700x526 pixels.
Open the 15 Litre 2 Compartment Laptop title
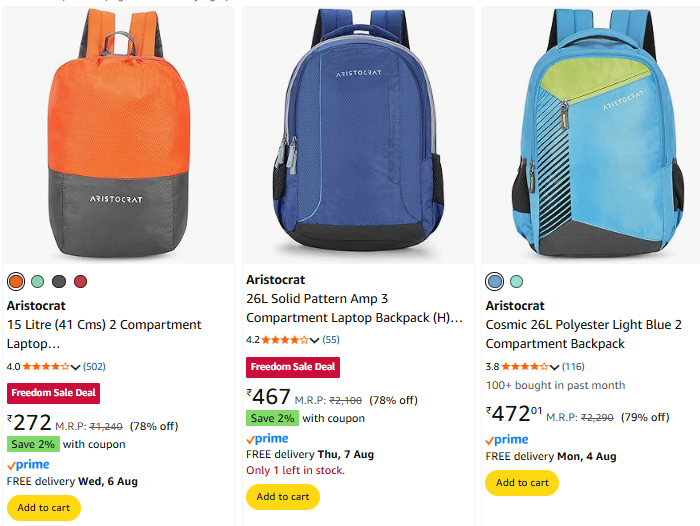pos(104,334)
